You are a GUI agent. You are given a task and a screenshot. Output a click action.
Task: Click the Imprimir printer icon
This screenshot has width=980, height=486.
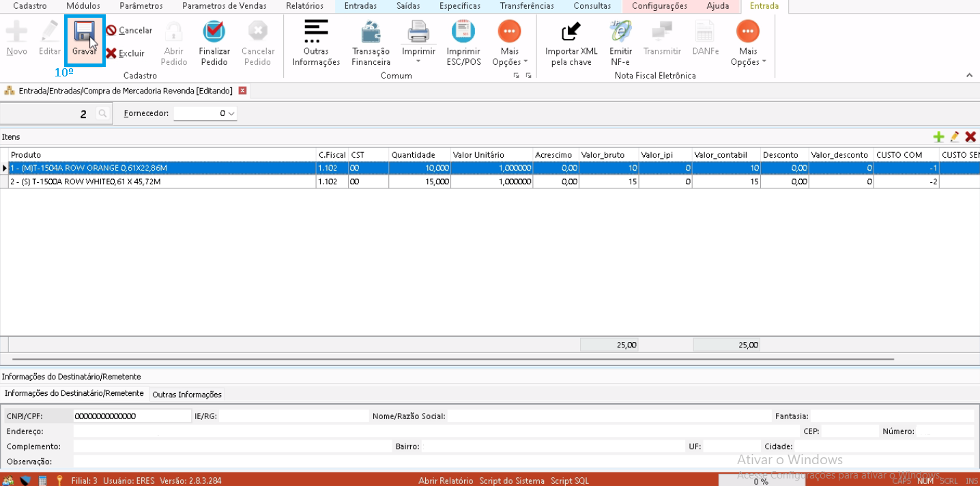(418, 32)
